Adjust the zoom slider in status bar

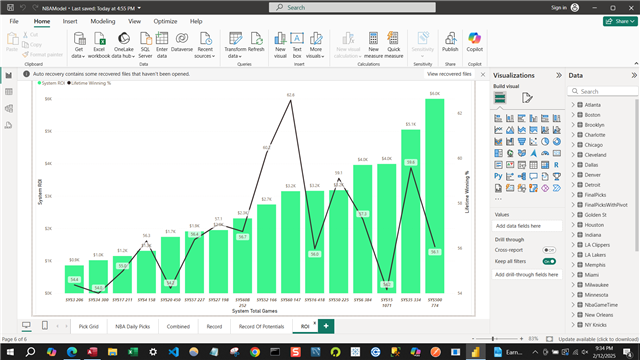pos(493,339)
